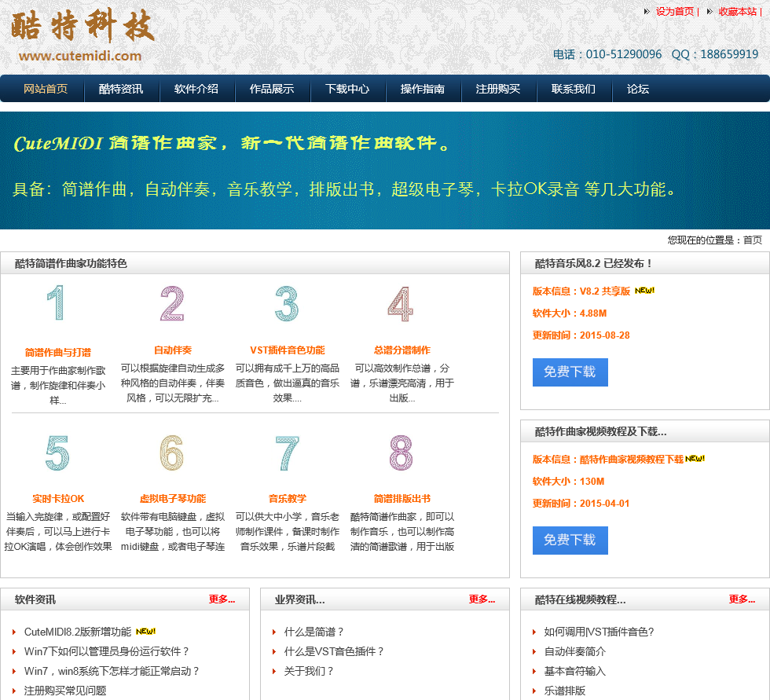Open Win7，win8系统下怎样才能正常启动 article
Image resolution: width=770 pixels, height=700 pixels.
coord(112,671)
